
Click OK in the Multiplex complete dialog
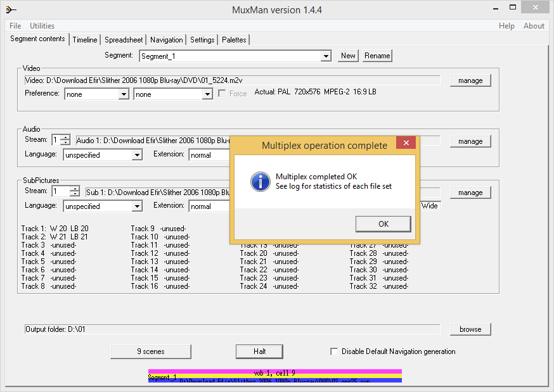point(383,224)
